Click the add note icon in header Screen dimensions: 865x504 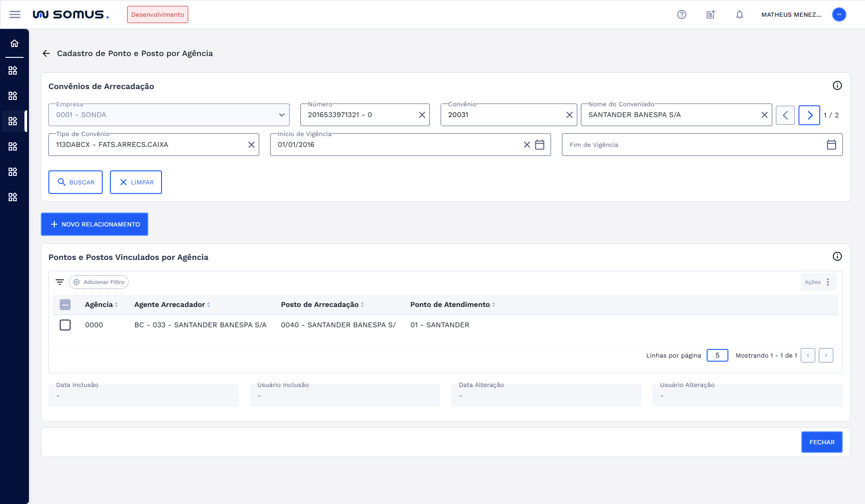pyautogui.click(x=711, y=14)
